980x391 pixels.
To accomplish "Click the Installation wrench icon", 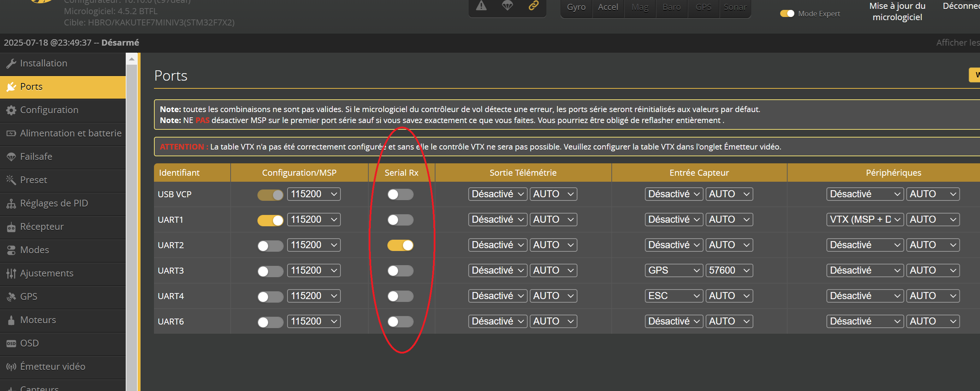I will pos(11,64).
